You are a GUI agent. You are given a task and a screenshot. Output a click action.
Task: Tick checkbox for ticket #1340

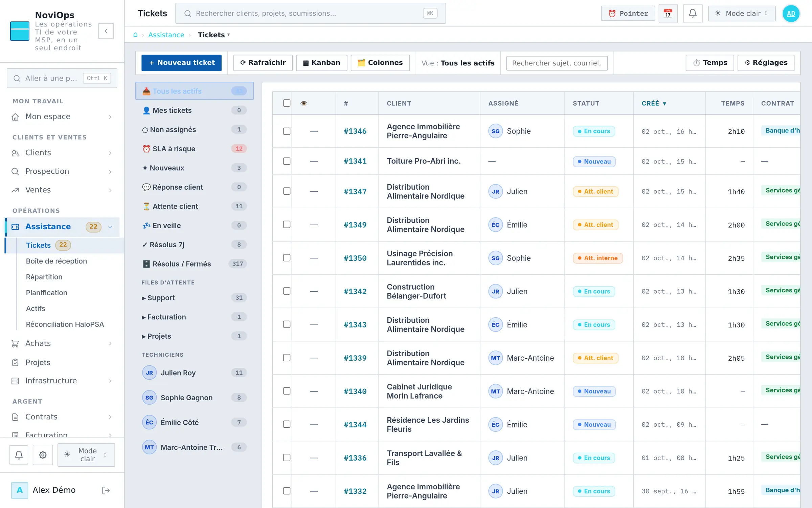(x=287, y=391)
